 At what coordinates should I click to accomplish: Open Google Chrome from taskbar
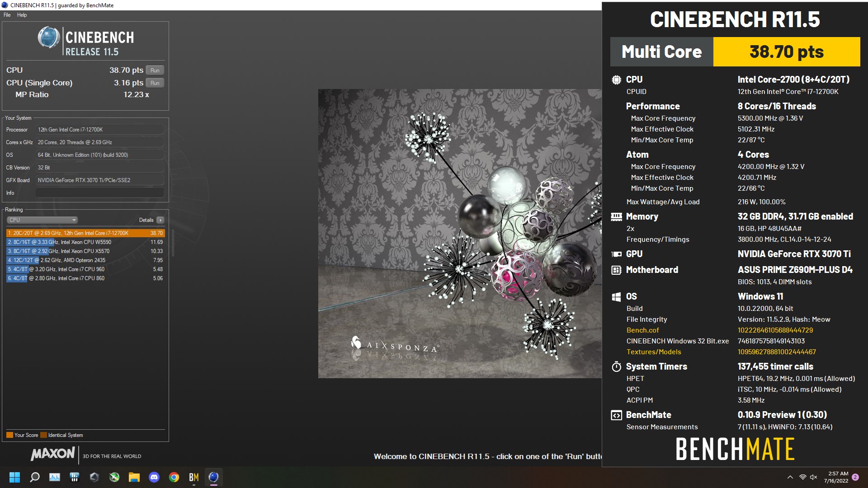[174, 477]
